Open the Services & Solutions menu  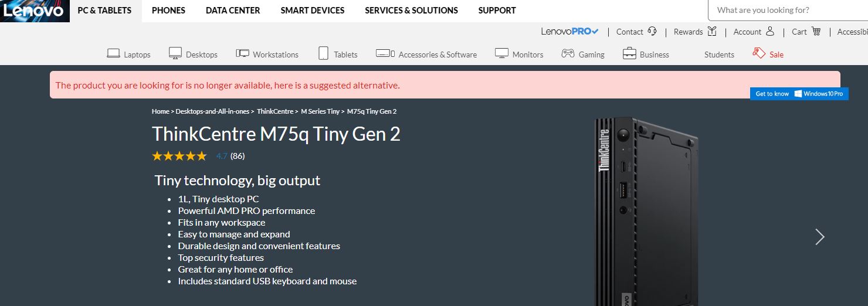click(411, 11)
